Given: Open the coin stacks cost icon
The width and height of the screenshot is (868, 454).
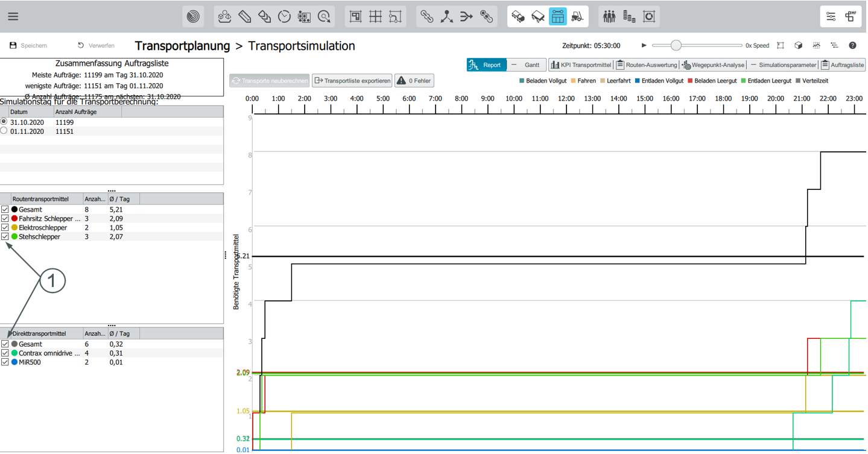Looking at the screenshot, I should tap(629, 16).
